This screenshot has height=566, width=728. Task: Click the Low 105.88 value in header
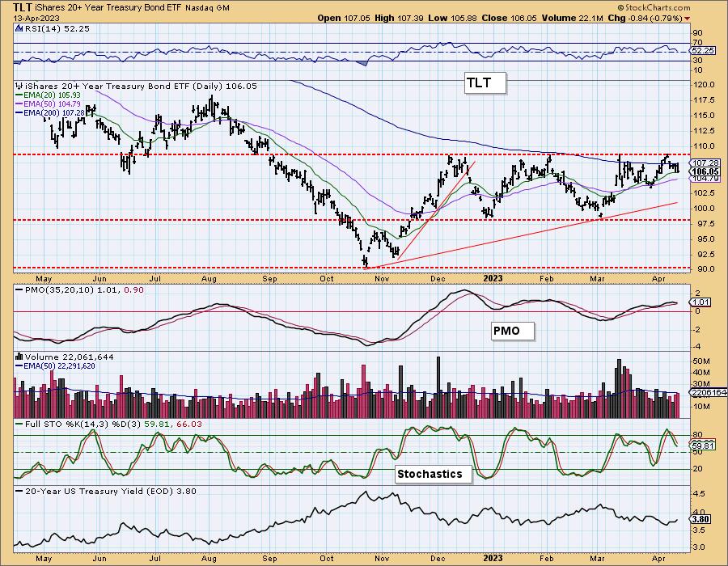[454, 18]
